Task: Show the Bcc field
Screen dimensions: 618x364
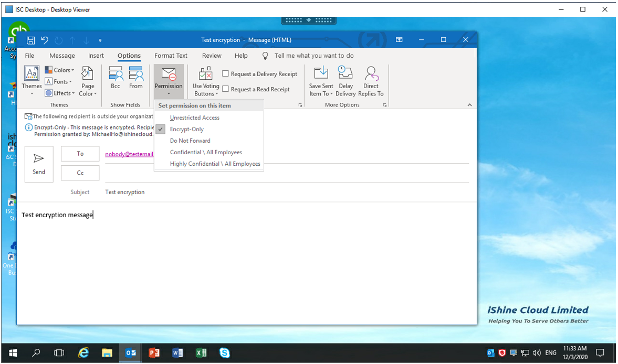Action: pyautogui.click(x=116, y=78)
